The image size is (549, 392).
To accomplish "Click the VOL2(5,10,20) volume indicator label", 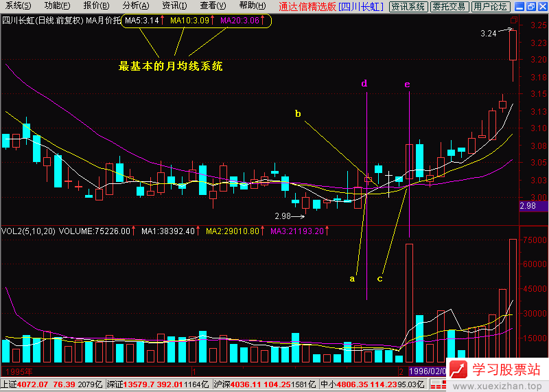I will [28, 231].
